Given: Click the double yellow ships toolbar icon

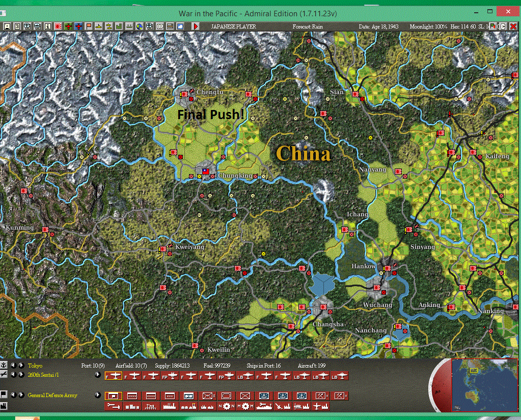Looking at the screenshot, I should pos(109,26).
